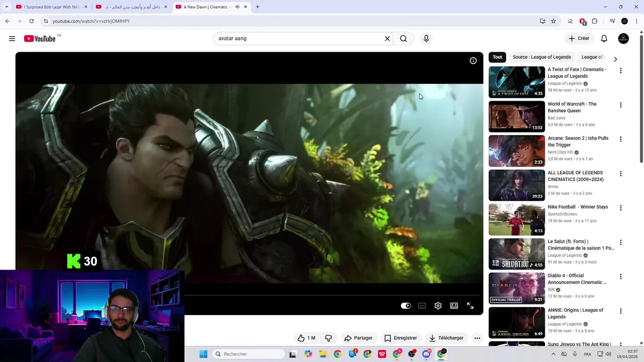Reload the page
The width and height of the screenshot is (644, 362).
(x=31, y=21)
